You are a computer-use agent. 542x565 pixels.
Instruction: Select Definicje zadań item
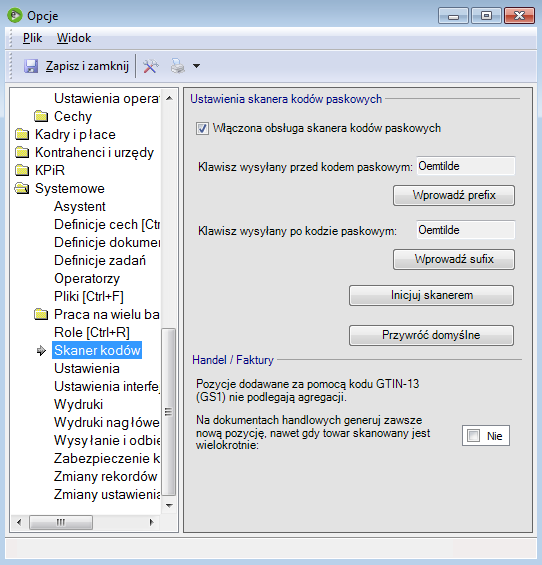tap(100, 260)
